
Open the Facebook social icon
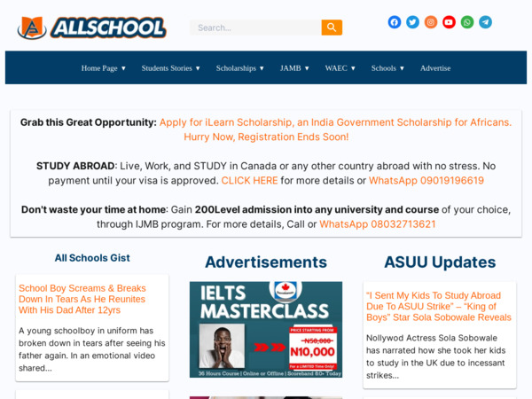tap(395, 22)
